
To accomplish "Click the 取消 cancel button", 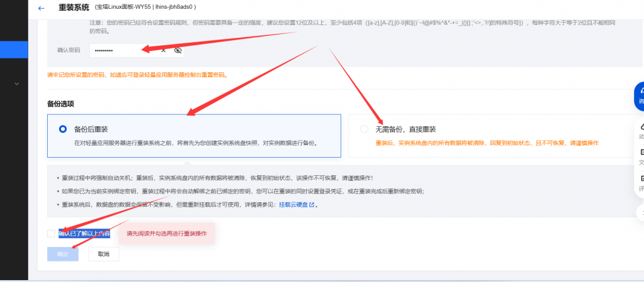I will point(104,254).
